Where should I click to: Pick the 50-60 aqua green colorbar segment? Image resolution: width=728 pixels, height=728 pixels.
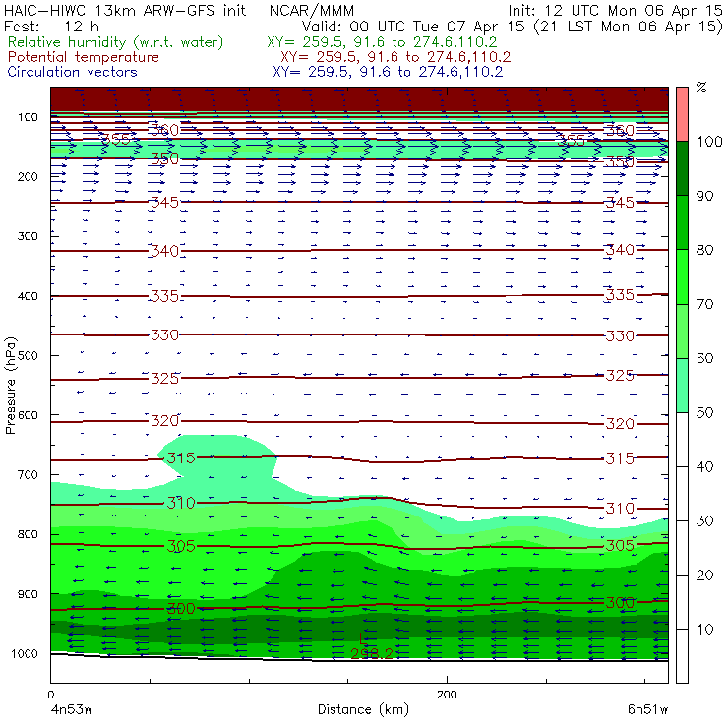(x=682, y=386)
